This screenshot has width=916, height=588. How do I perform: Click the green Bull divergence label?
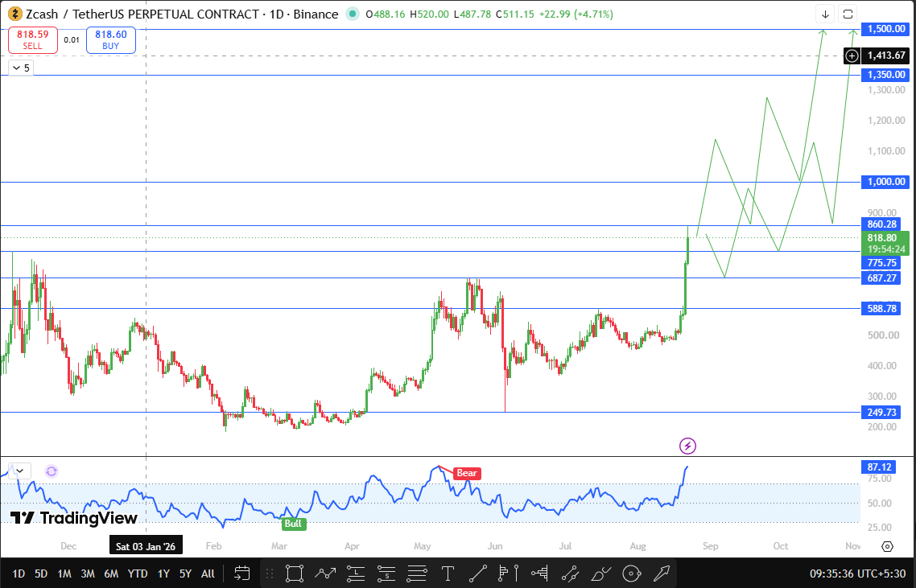293,523
